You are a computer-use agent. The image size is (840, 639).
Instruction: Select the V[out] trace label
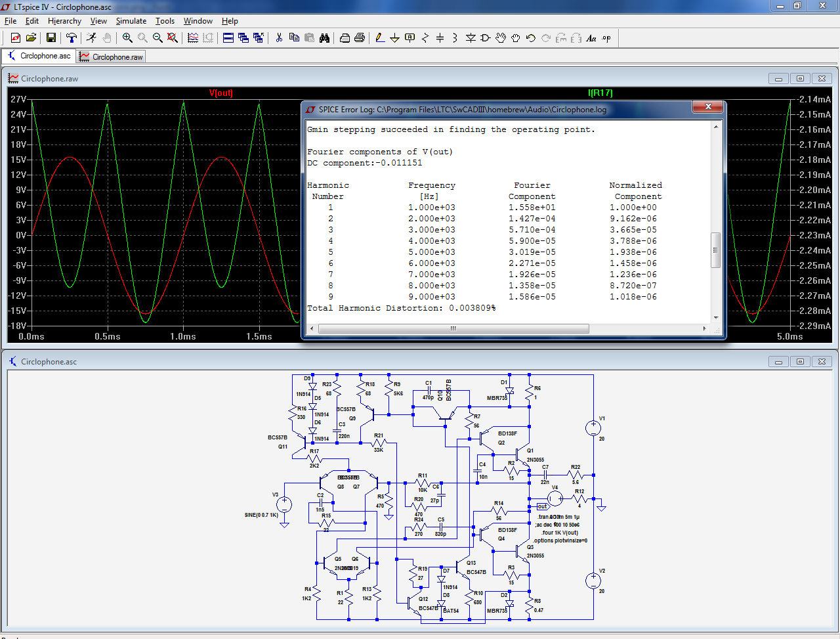(x=220, y=93)
